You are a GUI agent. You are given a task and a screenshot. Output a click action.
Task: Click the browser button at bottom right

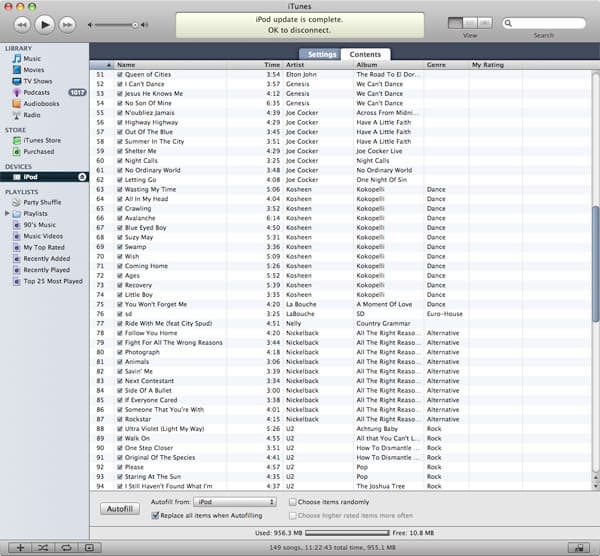pos(578,548)
